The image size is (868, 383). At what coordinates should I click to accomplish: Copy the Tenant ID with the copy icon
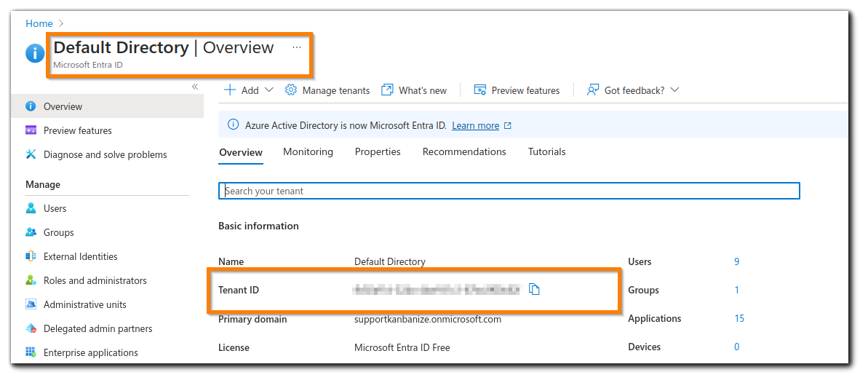[534, 289]
